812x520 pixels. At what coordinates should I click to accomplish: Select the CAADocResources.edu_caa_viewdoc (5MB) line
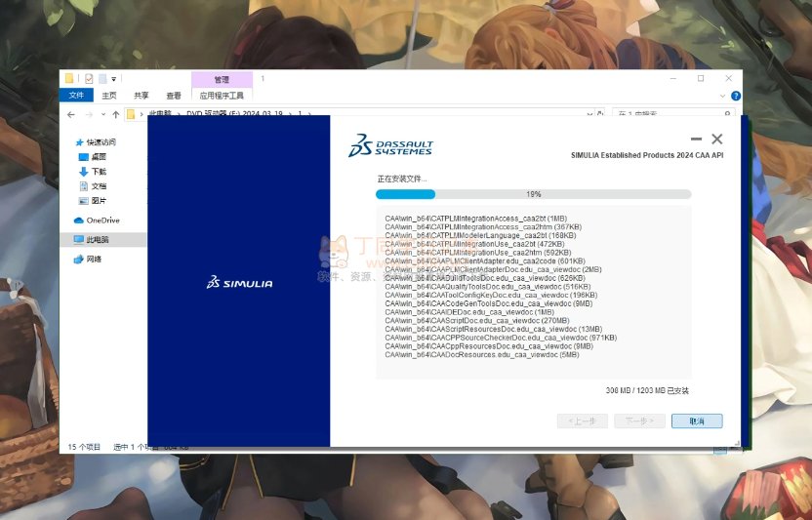tap(482, 355)
